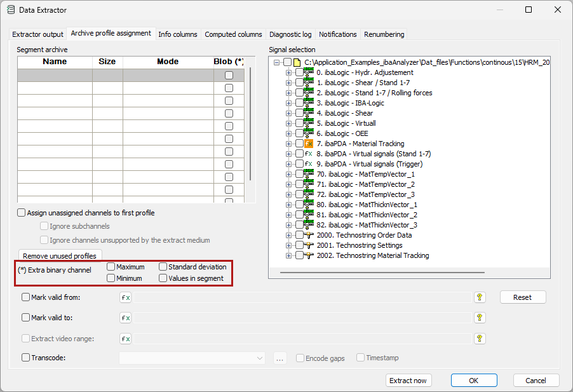Click the Mode column header in Segment archive
The image size is (573, 392).
[168, 62]
